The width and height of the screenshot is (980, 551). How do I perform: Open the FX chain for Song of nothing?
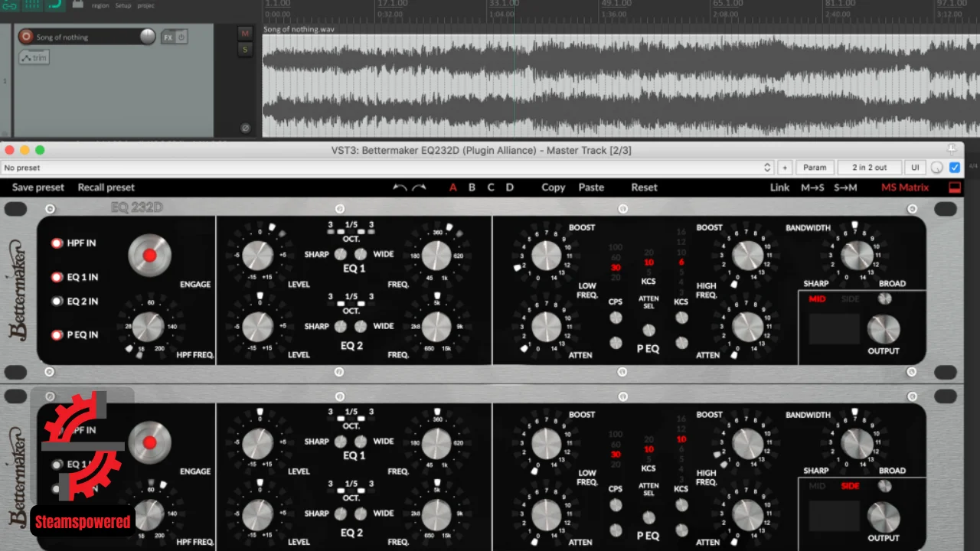pos(168,37)
